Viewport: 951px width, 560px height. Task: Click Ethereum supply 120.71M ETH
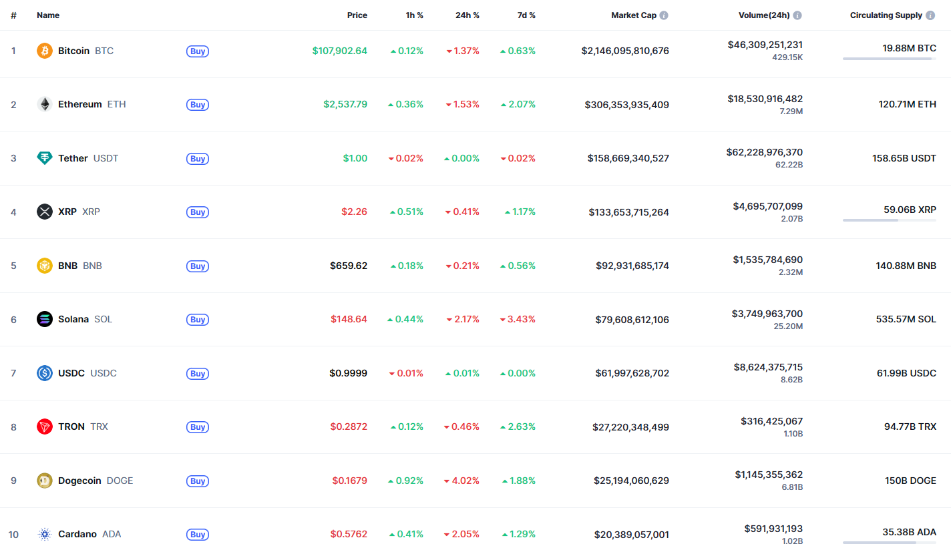[x=908, y=104]
